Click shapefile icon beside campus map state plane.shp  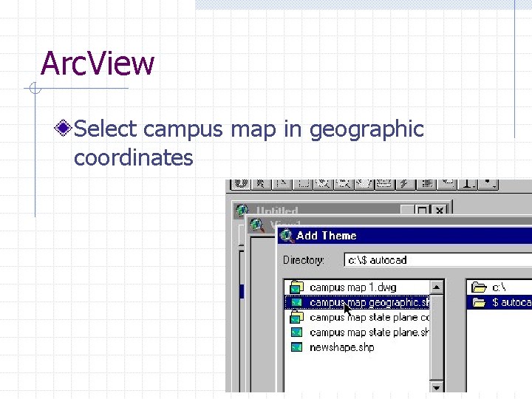point(296,332)
